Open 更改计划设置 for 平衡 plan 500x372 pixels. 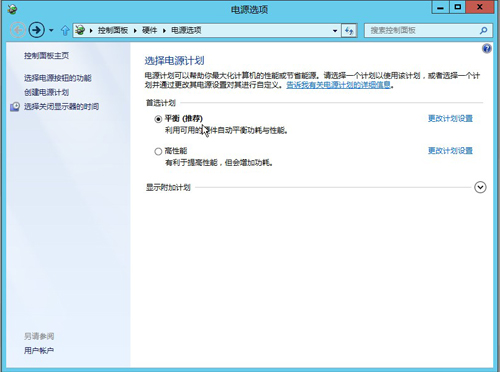[450, 118]
